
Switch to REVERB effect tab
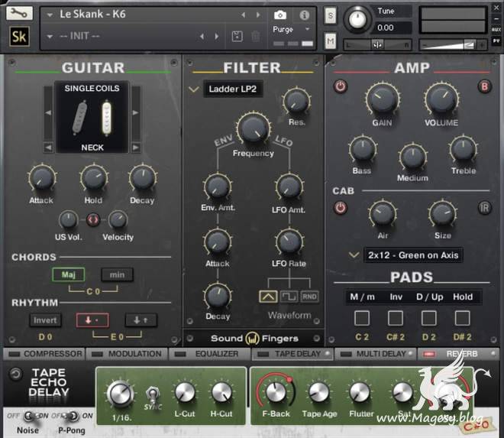coord(458,354)
